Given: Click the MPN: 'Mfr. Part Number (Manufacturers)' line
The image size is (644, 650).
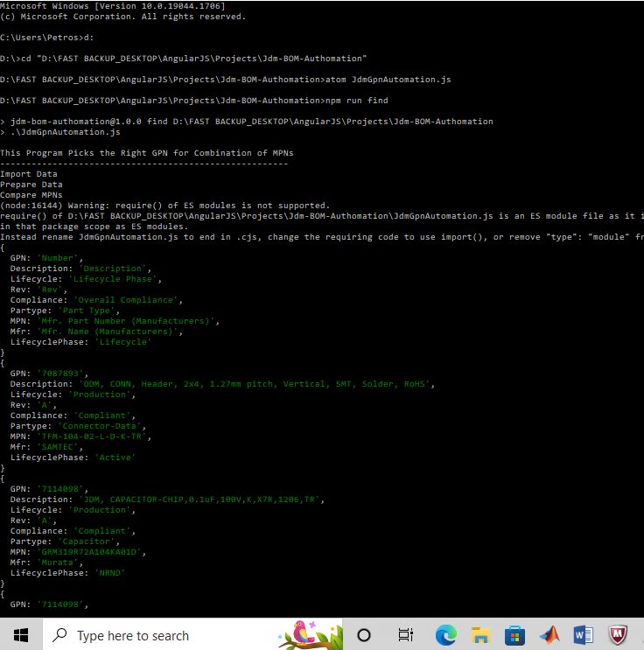Looking at the screenshot, I should click(x=115, y=321).
